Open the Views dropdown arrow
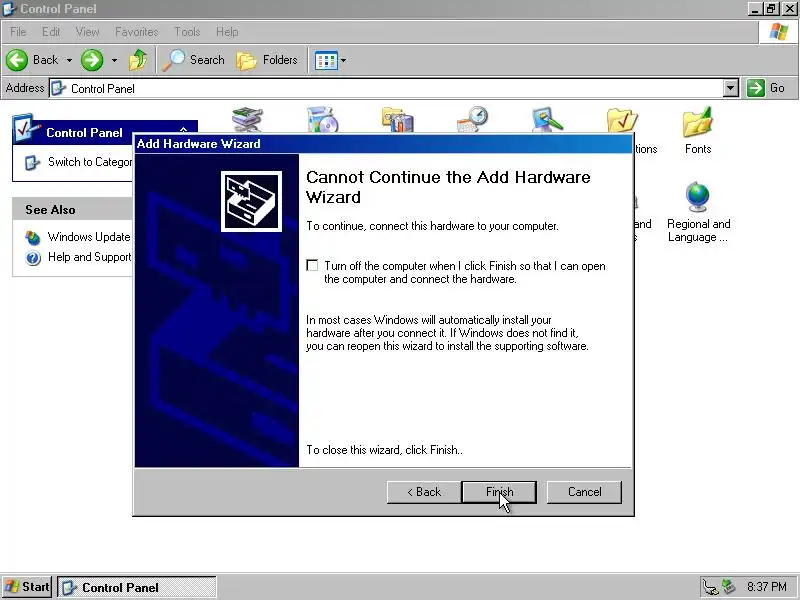Viewport: 800px width, 600px height. tap(343, 60)
